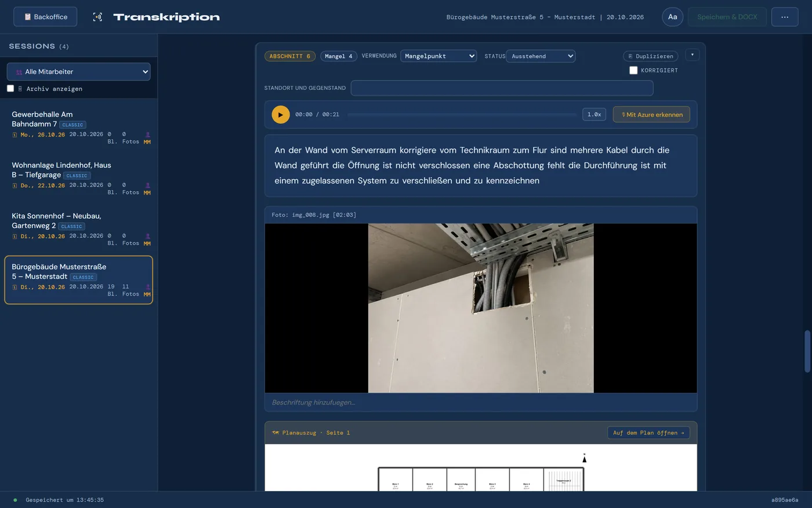This screenshot has height=508, width=812.
Task: Open the three-dots more options menu
Action: 785,17
